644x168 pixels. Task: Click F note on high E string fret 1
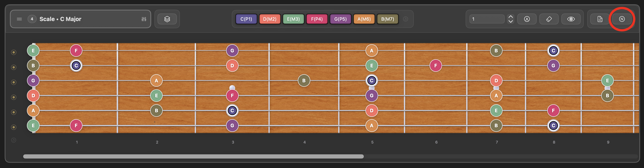tap(76, 51)
